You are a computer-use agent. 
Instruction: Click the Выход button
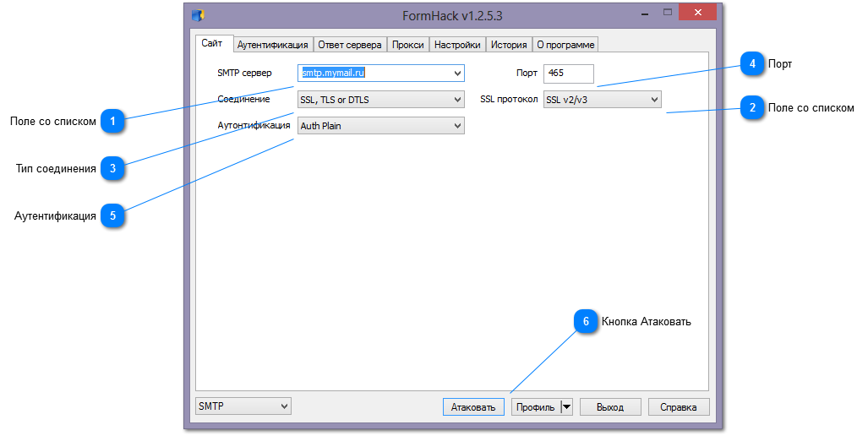pos(610,406)
